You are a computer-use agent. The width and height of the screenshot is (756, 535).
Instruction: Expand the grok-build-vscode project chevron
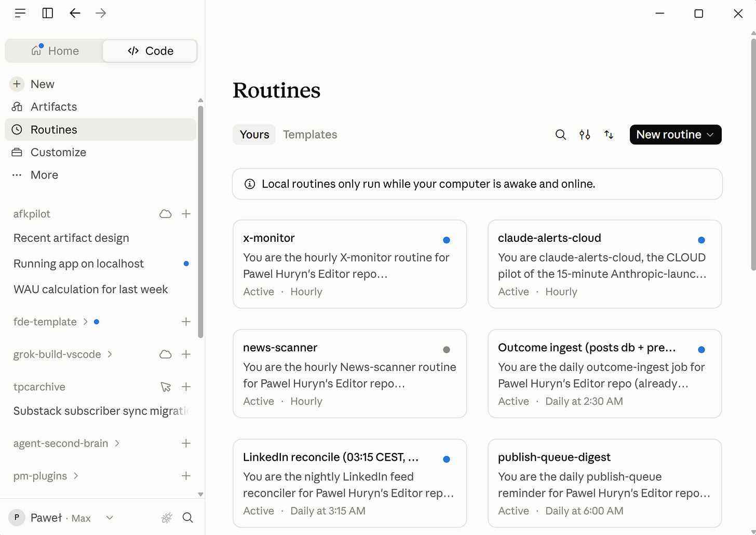click(x=110, y=354)
